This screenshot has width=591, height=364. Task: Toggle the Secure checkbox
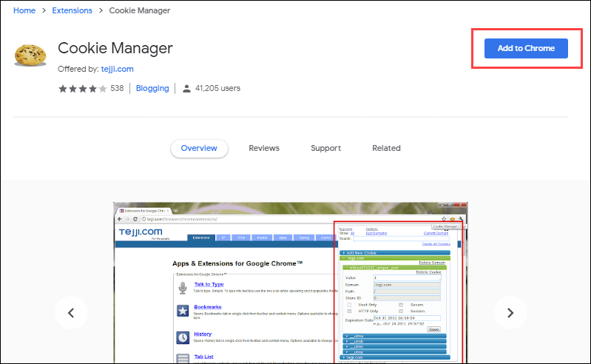pos(401,303)
